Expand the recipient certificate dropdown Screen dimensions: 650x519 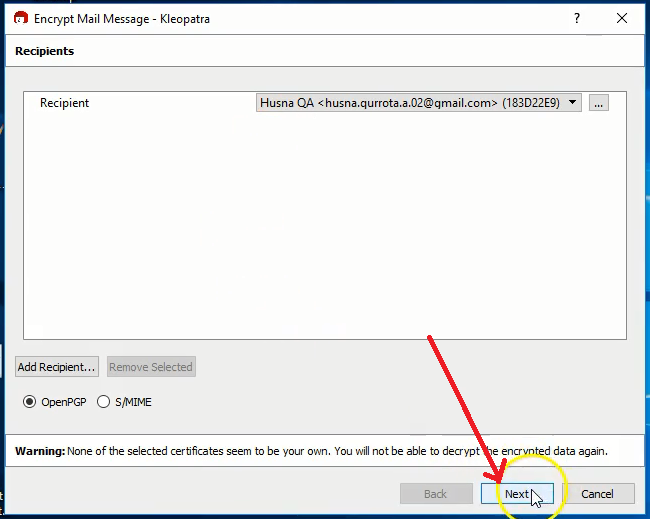(x=419, y=103)
